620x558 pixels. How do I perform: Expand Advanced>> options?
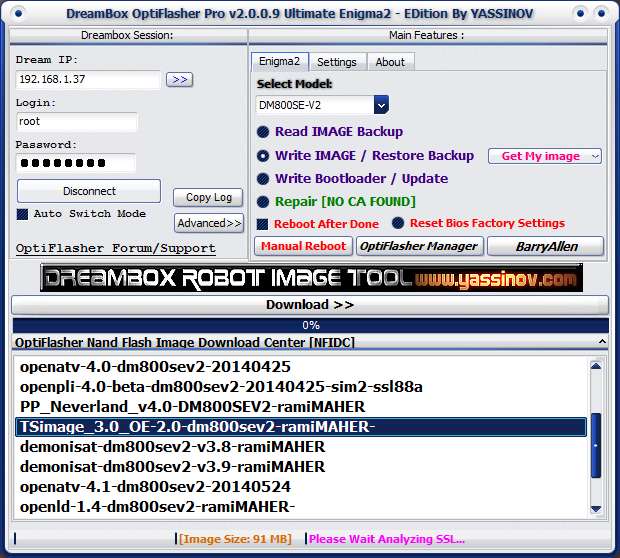click(209, 223)
